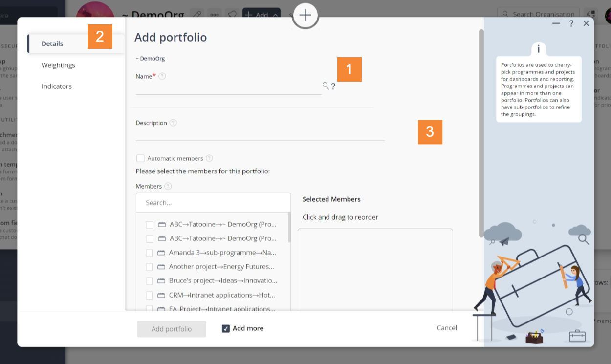Uncheck the Add more checkbox
Image resolution: width=611 pixels, height=364 pixels.
point(226,328)
